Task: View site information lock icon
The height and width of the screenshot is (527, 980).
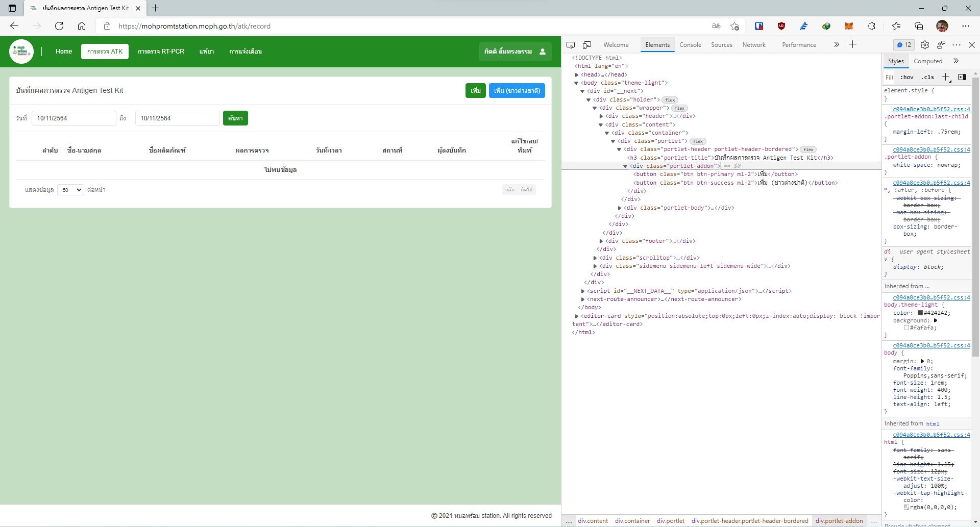Action: point(107,26)
